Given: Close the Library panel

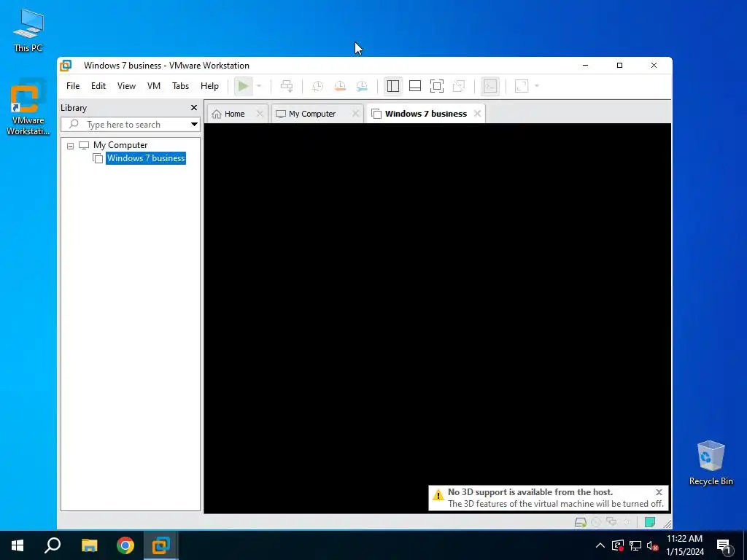Looking at the screenshot, I should (x=194, y=108).
